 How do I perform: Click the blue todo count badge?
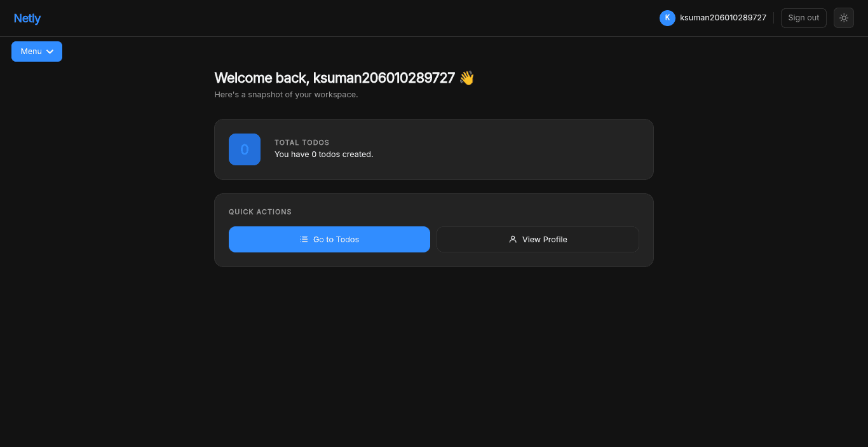click(245, 149)
